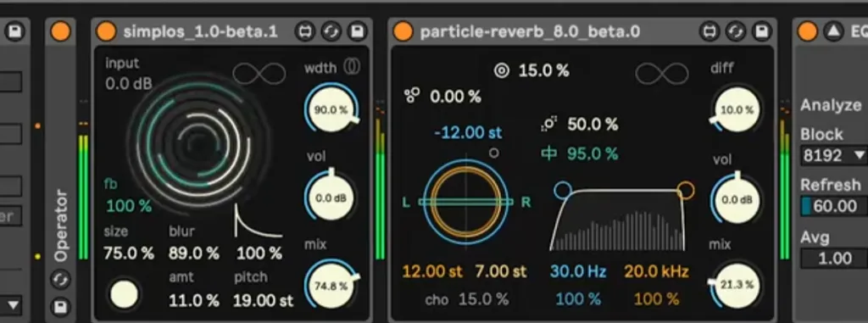The height and width of the screenshot is (323, 868).
Task: Click particle-reverb hot-swap preset icon
Action: click(x=736, y=31)
